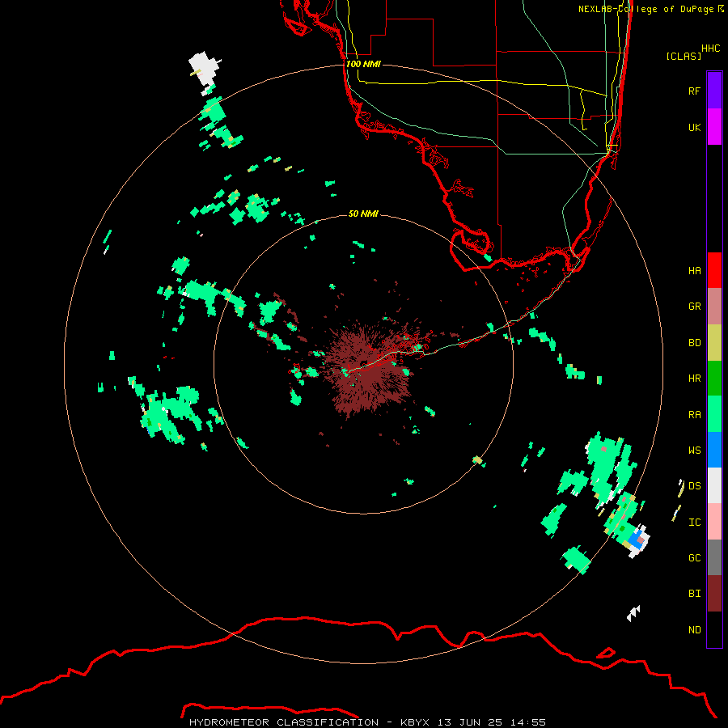Select the BD yellow legend swatch
The image size is (728, 728).
(714, 342)
